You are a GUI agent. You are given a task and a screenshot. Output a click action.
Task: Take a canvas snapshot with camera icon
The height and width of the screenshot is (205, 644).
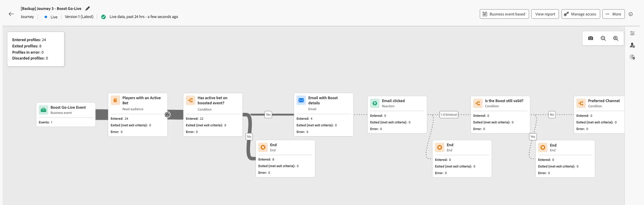tap(591, 38)
